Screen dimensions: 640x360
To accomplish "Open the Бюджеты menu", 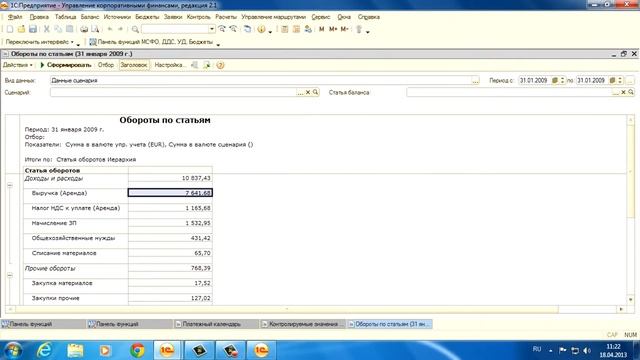I will coord(147,17).
